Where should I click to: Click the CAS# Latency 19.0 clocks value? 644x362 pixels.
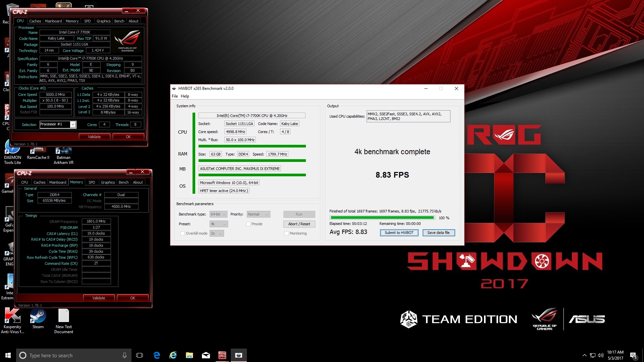point(96,233)
